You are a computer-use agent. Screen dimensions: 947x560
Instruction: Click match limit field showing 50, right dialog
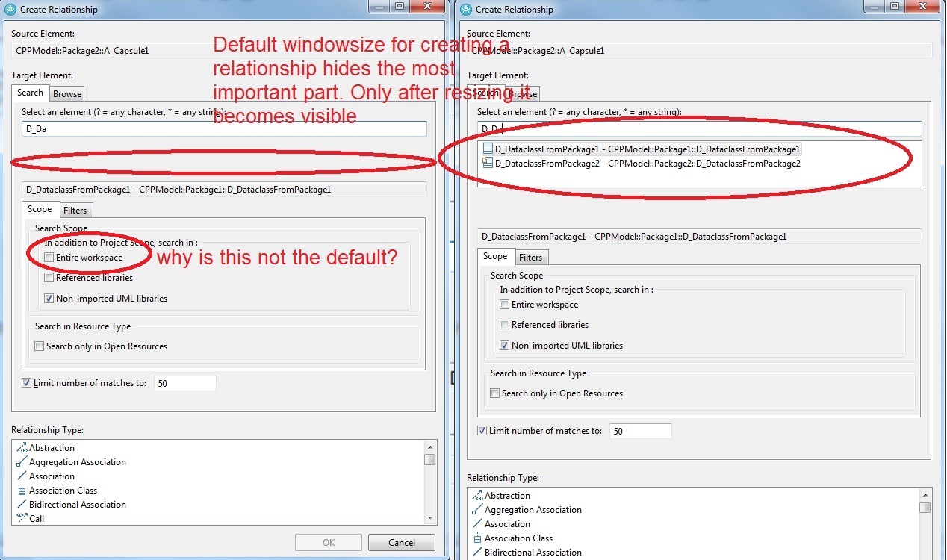click(640, 432)
